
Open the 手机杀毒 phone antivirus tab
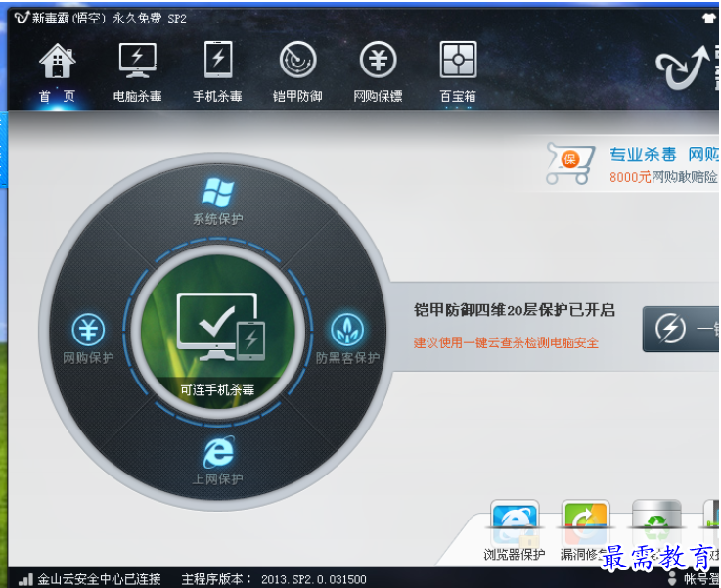[217, 71]
